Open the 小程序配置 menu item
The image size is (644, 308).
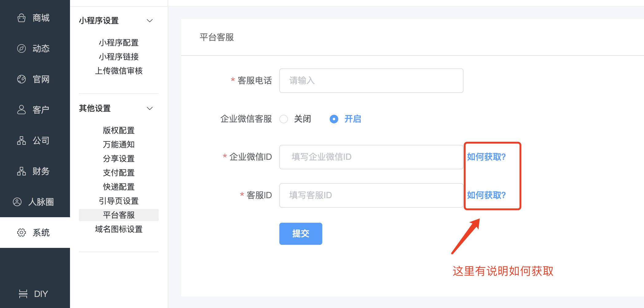click(119, 43)
